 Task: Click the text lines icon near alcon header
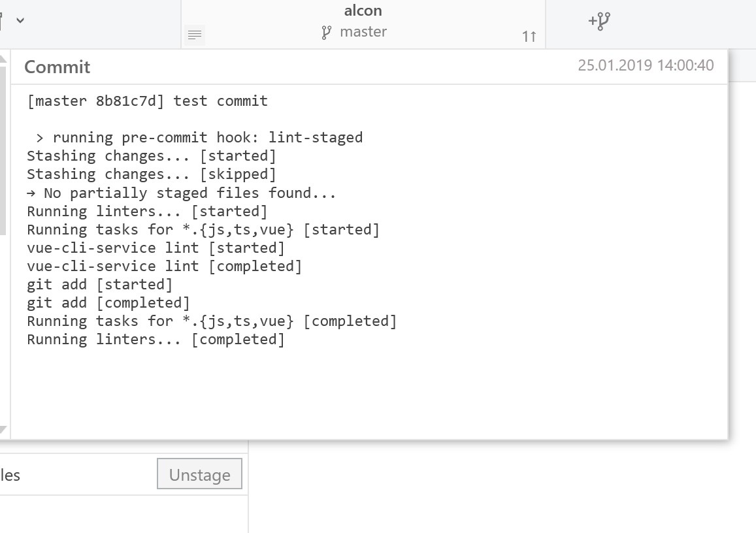pyautogui.click(x=194, y=35)
